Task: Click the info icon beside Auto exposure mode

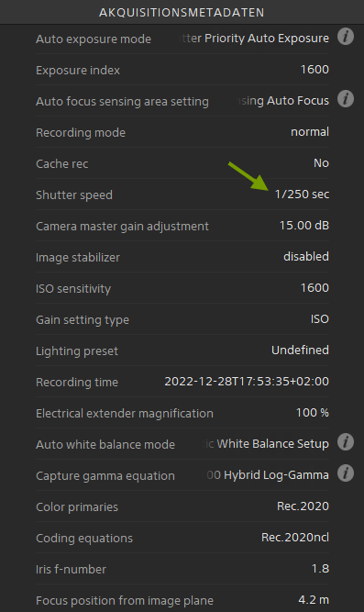Action: [x=346, y=37]
